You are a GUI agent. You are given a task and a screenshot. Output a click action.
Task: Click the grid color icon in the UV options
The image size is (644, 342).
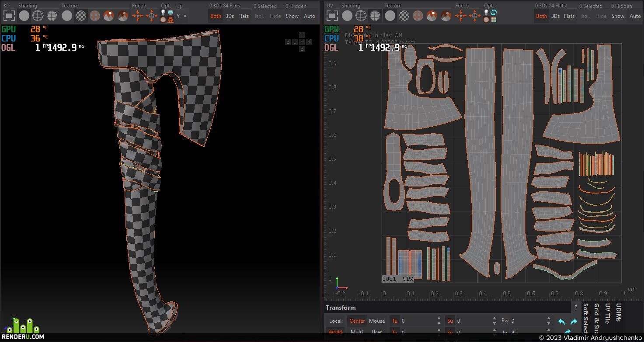point(494,20)
